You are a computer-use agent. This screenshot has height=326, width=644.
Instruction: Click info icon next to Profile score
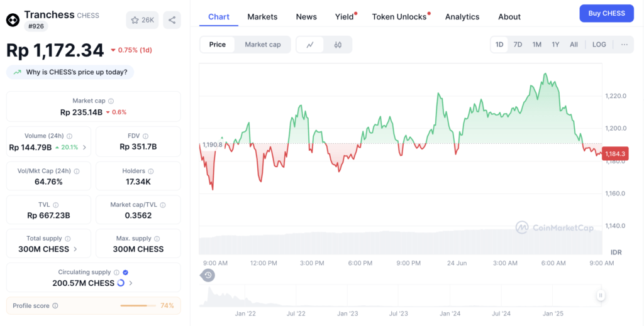point(55,306)
